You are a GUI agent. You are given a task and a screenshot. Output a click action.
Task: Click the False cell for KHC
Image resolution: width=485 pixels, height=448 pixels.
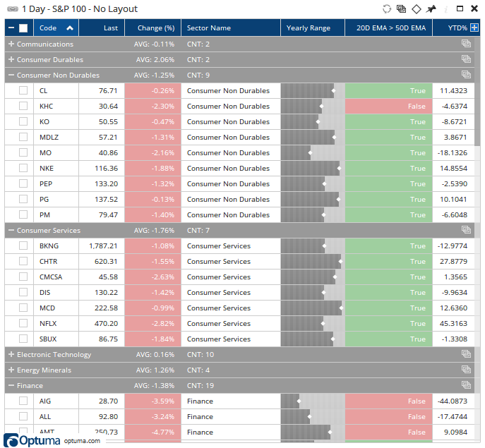(x=388, y=106)
